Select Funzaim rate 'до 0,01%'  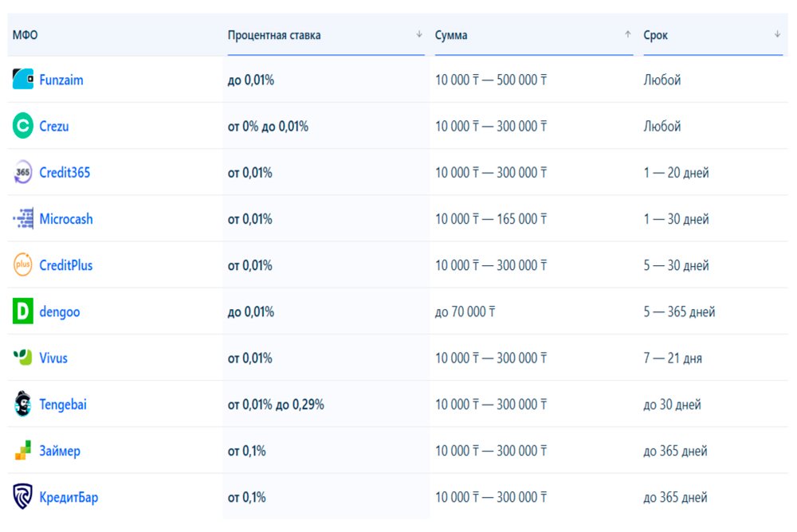tap(250, 80)
